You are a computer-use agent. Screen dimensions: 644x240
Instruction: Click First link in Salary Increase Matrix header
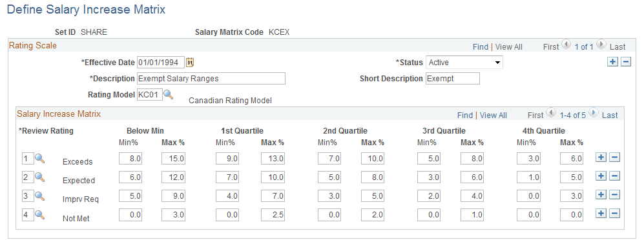pyautogui.click(x=535, y=115)
